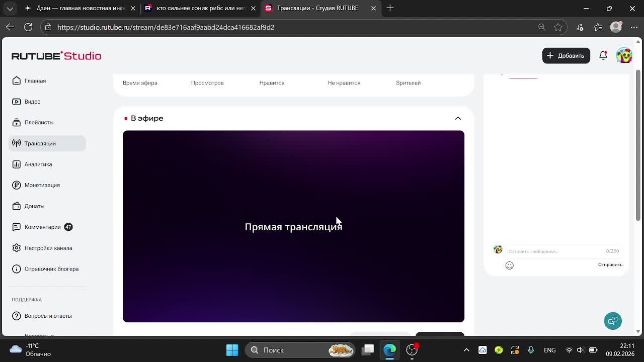The height and width of the screenshot is (362, 644).
Task: Show hidden tray icons chevron
Action: coord(466,350)
